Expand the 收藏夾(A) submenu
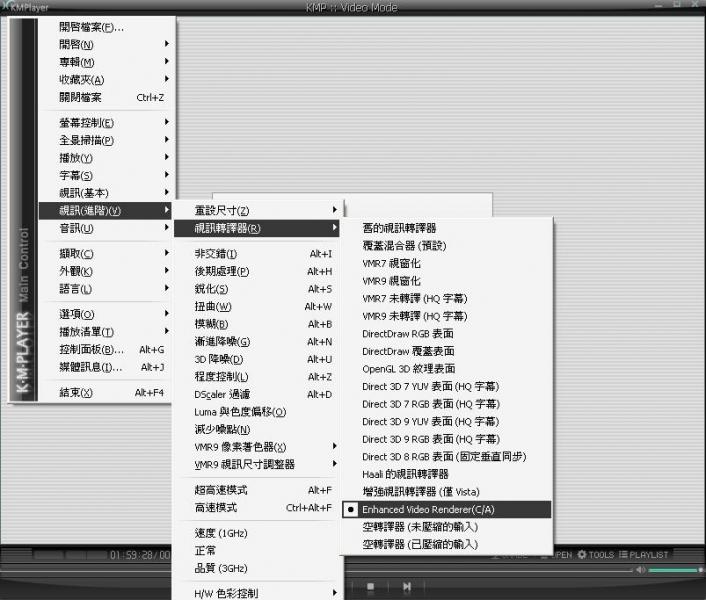 click(105, 79)
